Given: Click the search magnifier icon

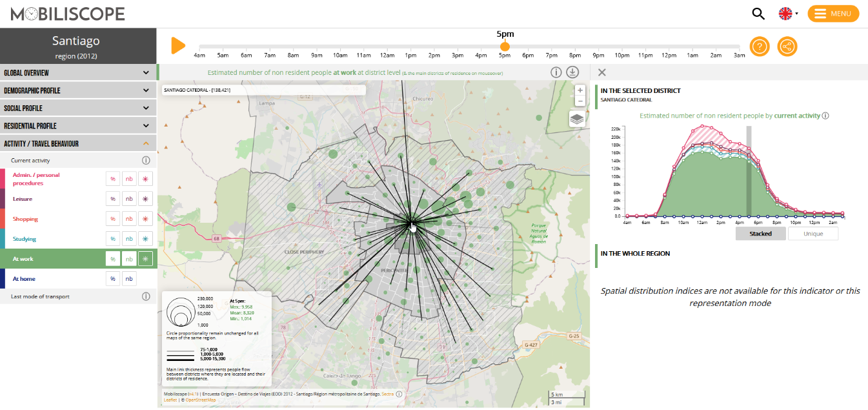Looking at the screenshot, I should click(758, 14).
